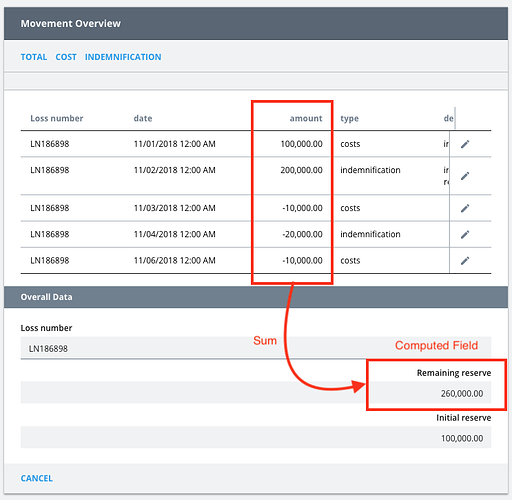Sort by the type column header
The width and height of the screenshot is (512, 500).
pyautogui.click(x=349, y=118)
